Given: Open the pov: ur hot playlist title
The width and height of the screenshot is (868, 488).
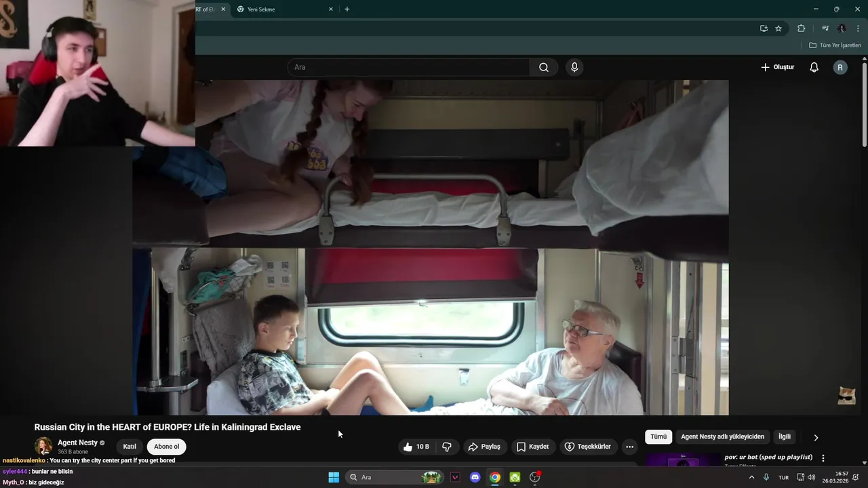Looking at the screenshot, I should [x=768, y=457].
